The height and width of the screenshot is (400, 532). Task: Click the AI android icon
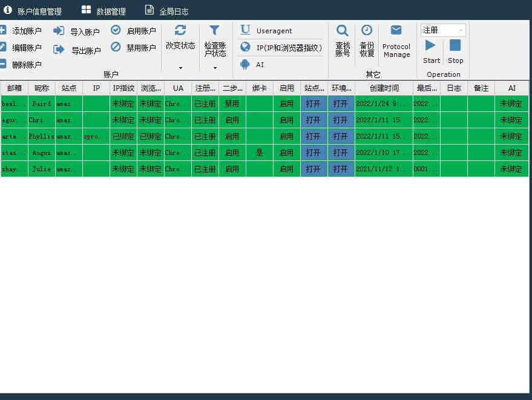[x=245, y=64]
